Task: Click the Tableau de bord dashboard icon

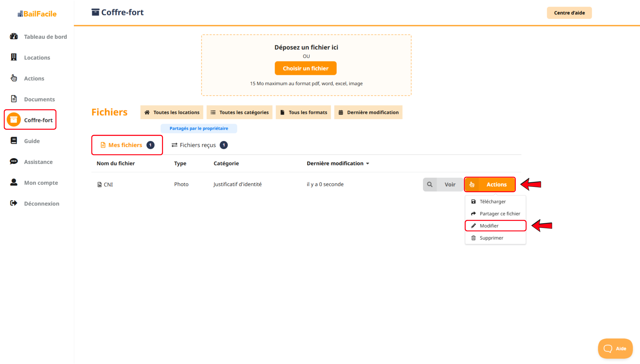Action: click(14, 37)
